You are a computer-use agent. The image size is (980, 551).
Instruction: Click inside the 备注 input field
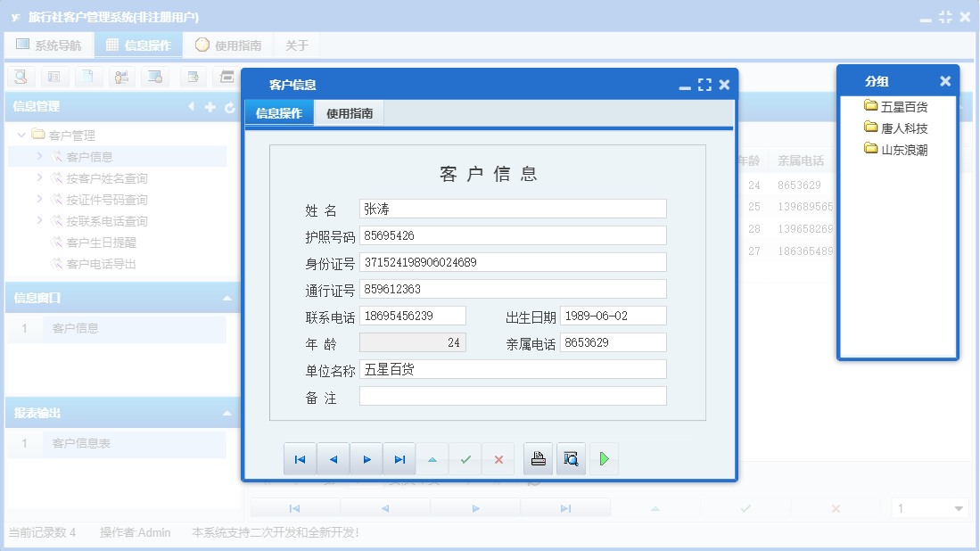pos(512,396)
